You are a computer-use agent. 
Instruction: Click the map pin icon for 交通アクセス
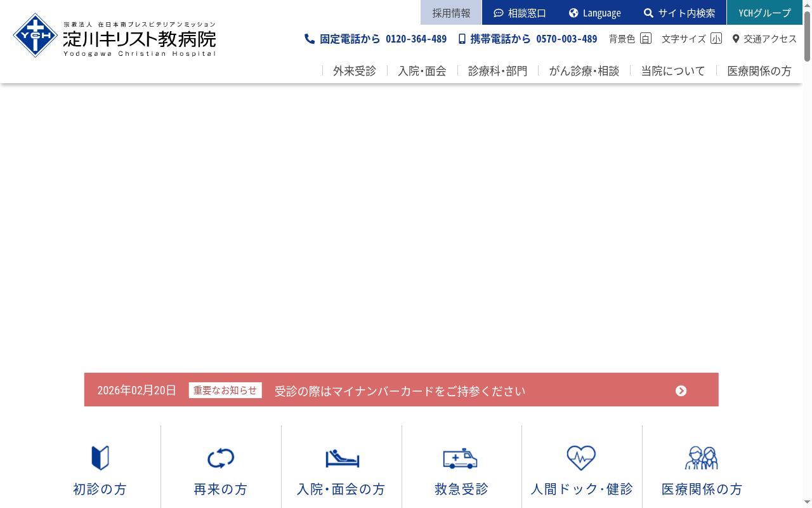click(736, 39)
